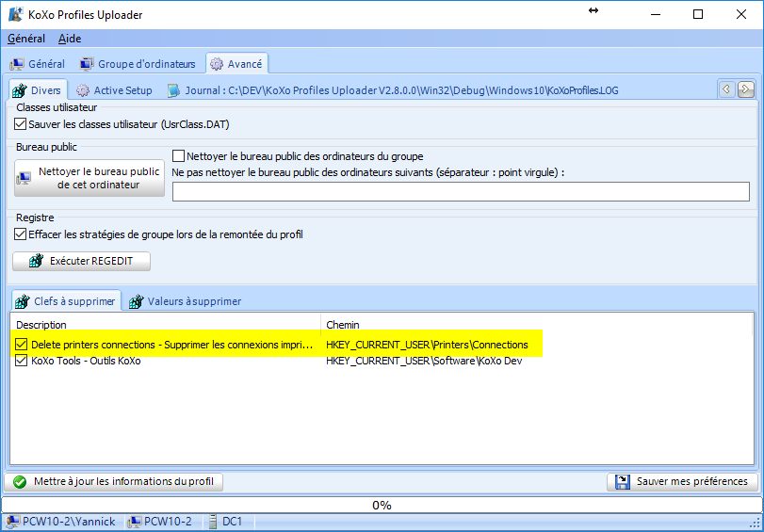Select the Clefs à supprimer tab

[x=65, y=301]
